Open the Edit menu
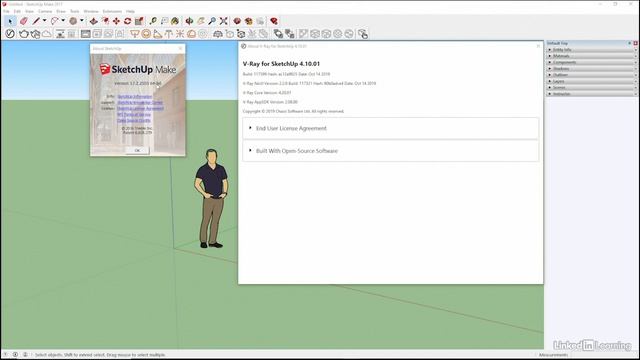Screen dimensions: 640x360 (17, 11)
